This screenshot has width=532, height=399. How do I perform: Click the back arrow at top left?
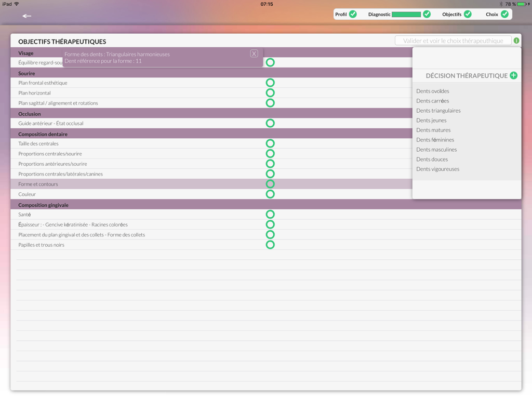[x=26, y=16]
